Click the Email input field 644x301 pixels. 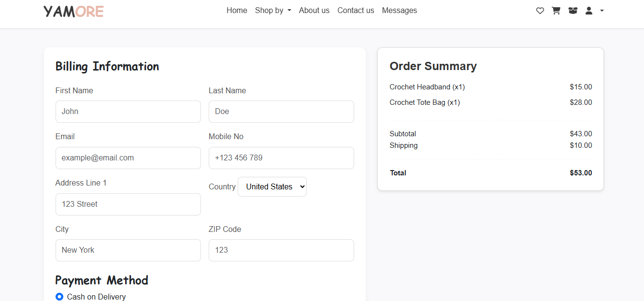coord(128,158)
